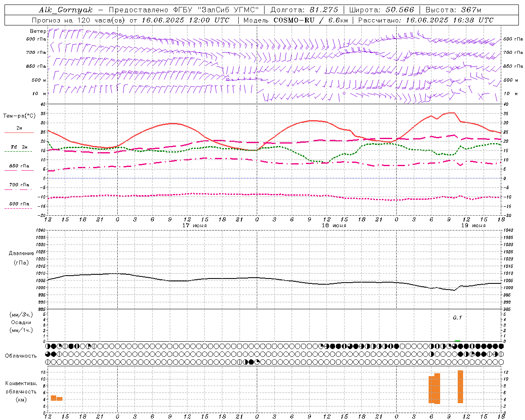525x420 pixels.
Task: Click the 500 гПа entry in temperature legend
Action: pyautogui.click(x=19, y=204)
